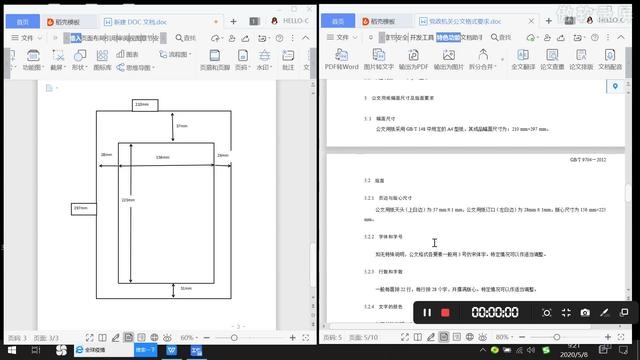Viewport: 640px width, 360px height.
Task: Click PDF转Word icon in right window
Action: tap(341, 59)
